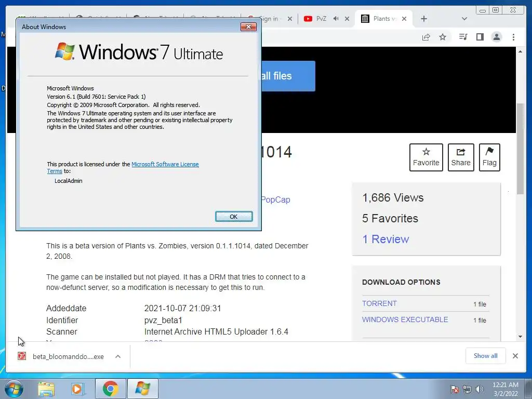Open Microsoft Software License Terms link

tap(165, 164)
